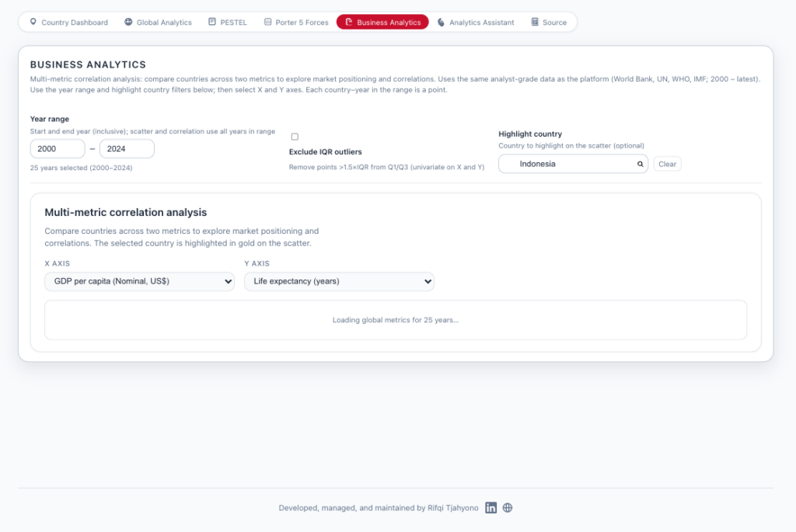Click the map pin icon for Country Dashboard

coord(33,23)
